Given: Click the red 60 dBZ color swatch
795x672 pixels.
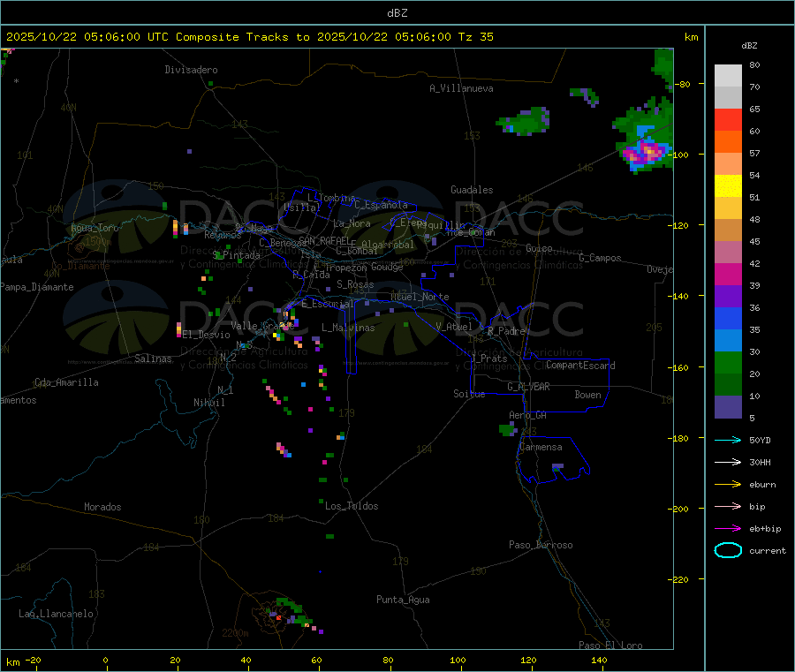Looking at the screenshot, I should [x=728, y=119].
